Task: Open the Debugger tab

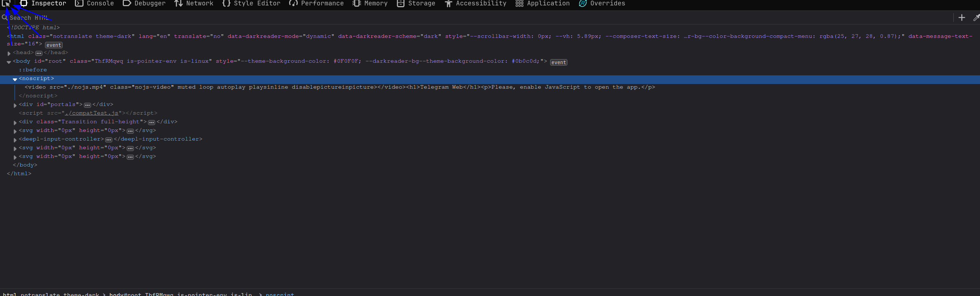Action: (144, 4)
